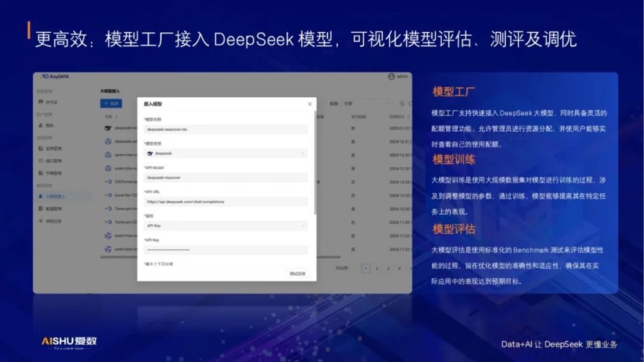Click the blue 新建 button
644x362 pixels.
pos(111,104)
